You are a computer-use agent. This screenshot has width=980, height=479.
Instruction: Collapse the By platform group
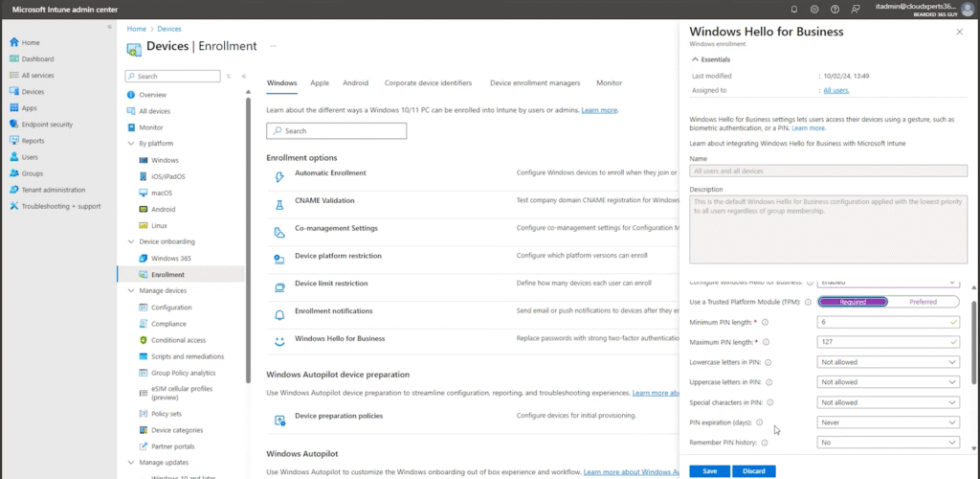pos(131,144)
